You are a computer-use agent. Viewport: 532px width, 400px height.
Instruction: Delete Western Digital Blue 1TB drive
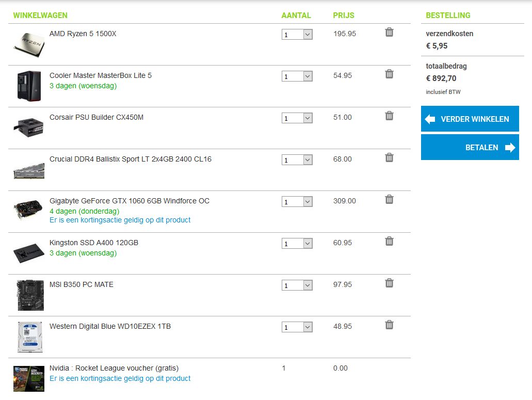(x=389, y=325)
